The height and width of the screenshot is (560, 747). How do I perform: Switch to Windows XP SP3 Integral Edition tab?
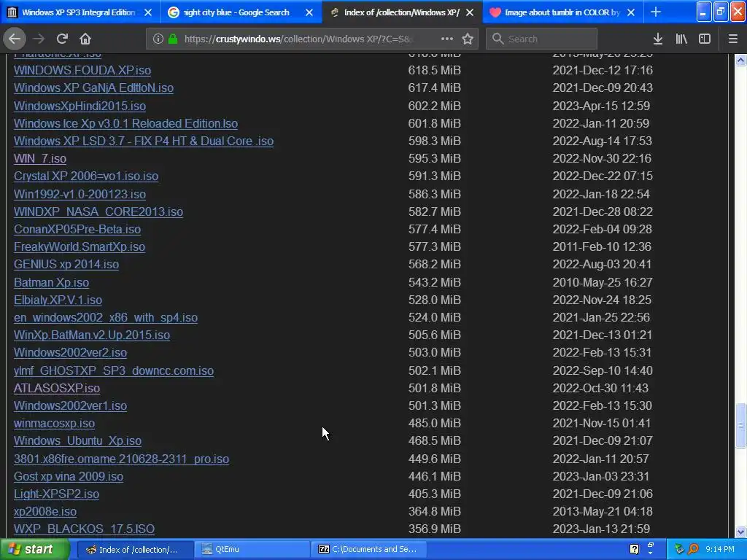[79, 12]
